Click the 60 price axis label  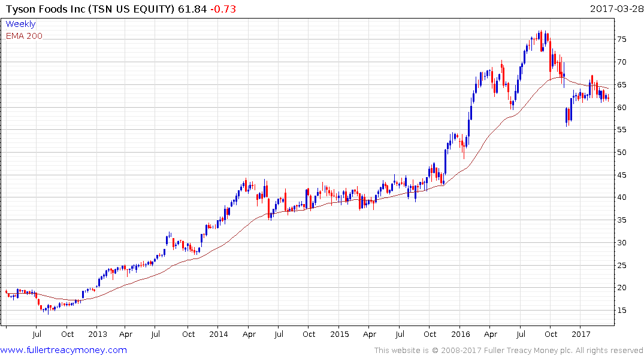[621, 108]
